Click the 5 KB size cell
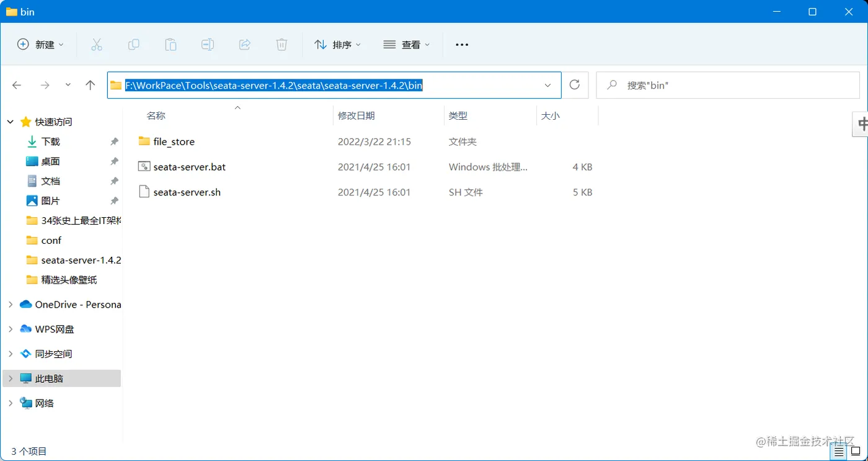This screenshot has width=868, height=461. [x=583, y=192]
